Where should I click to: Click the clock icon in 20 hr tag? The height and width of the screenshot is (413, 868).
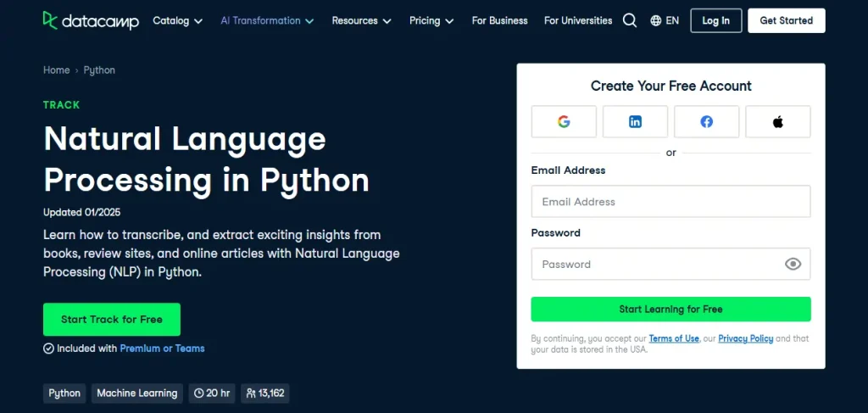pos(198,393)
